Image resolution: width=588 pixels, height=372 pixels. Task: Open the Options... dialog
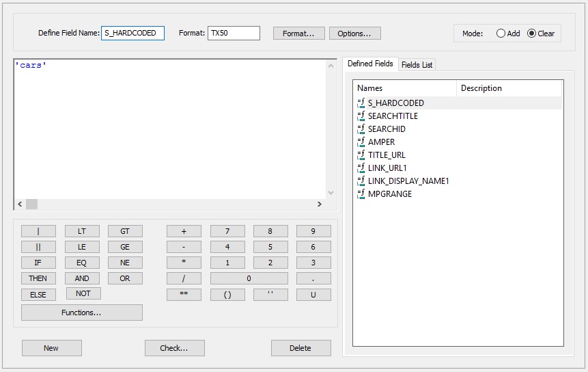354,34
